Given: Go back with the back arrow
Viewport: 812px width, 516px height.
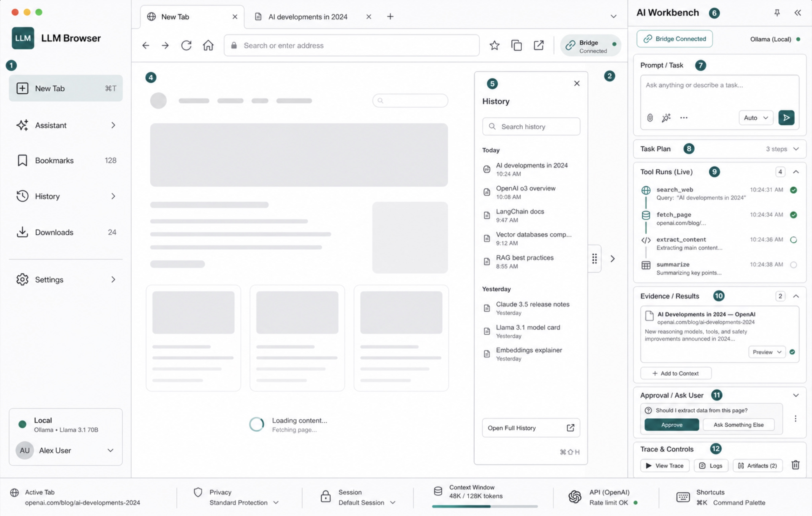Looking at the screenshot, I should [146, 45].
